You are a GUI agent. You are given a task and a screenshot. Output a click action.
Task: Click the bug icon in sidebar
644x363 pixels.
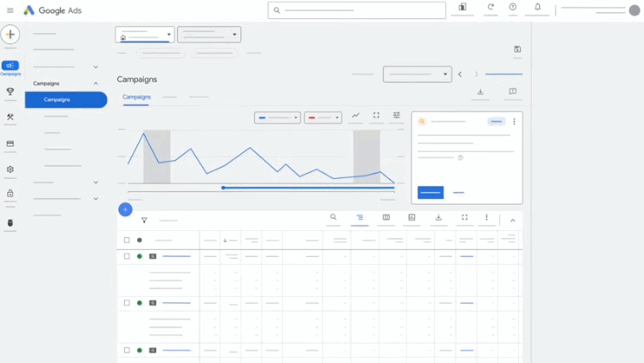(10, 223)
